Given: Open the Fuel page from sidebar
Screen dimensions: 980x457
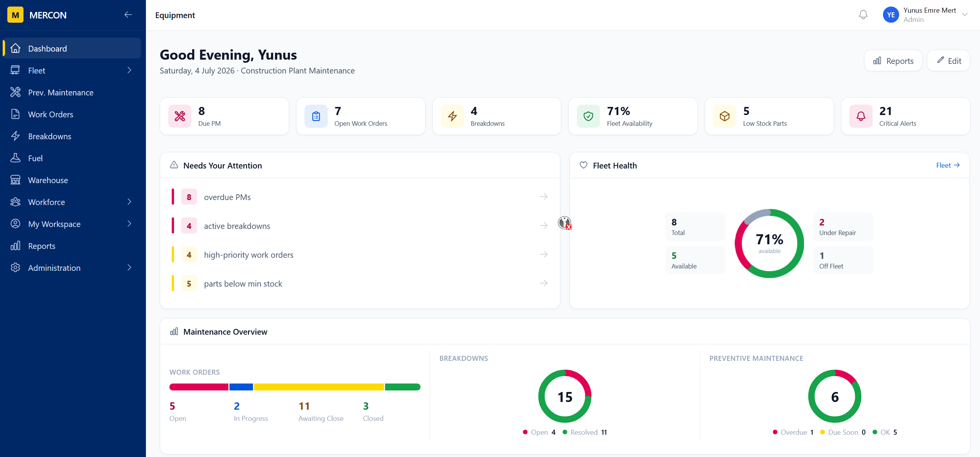Looking at the screenshot, I should tap(72, 158).
